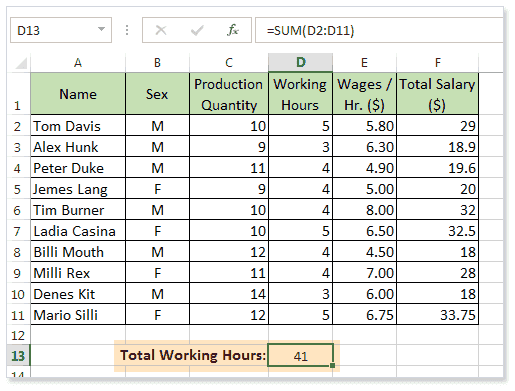
Task: Click wage value 6.75
Action: click(x=364, y=315)
